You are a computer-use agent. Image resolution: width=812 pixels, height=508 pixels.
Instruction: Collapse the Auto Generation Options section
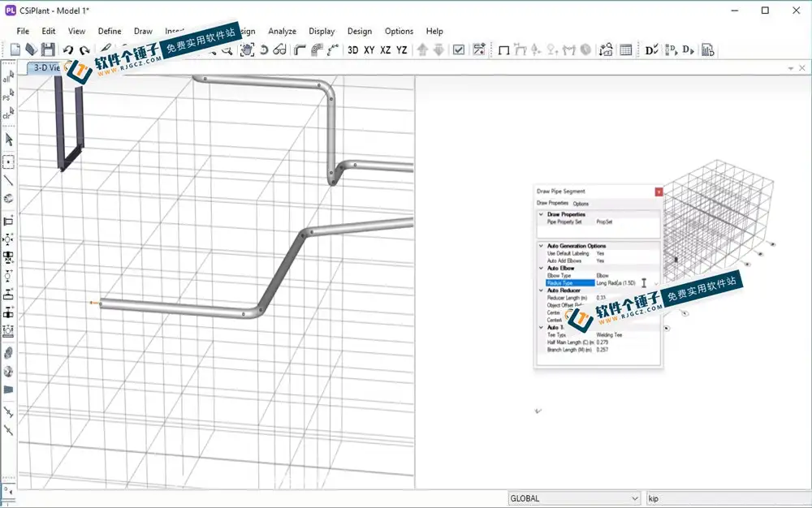[541, 246]
